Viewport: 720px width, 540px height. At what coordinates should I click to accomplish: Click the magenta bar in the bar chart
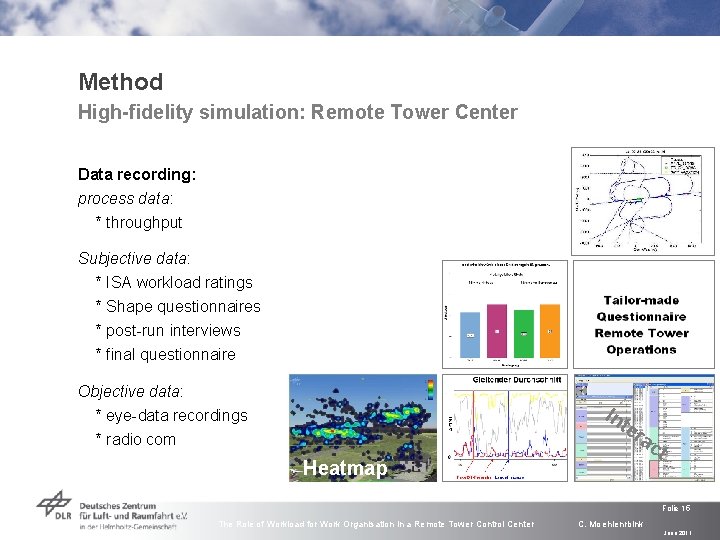(497, 331)
